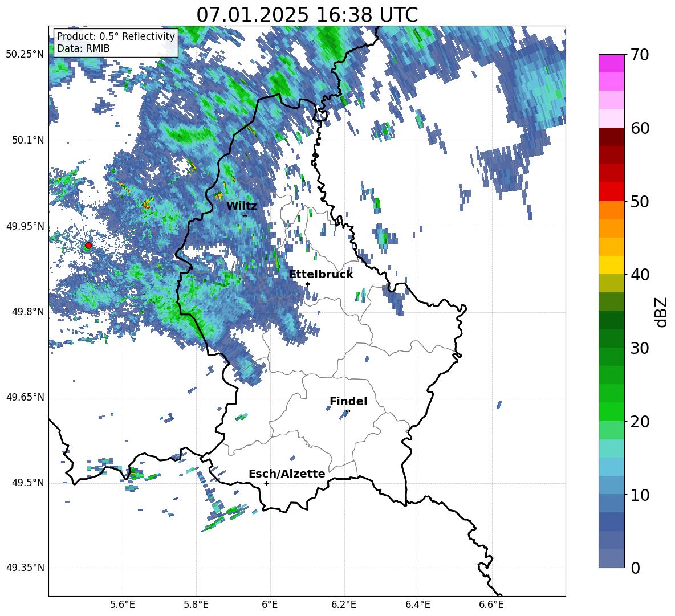Click the Data: RMIB text
Image resolution: width=675 pixels, height=616 pixels.
[x=83, y=48]
